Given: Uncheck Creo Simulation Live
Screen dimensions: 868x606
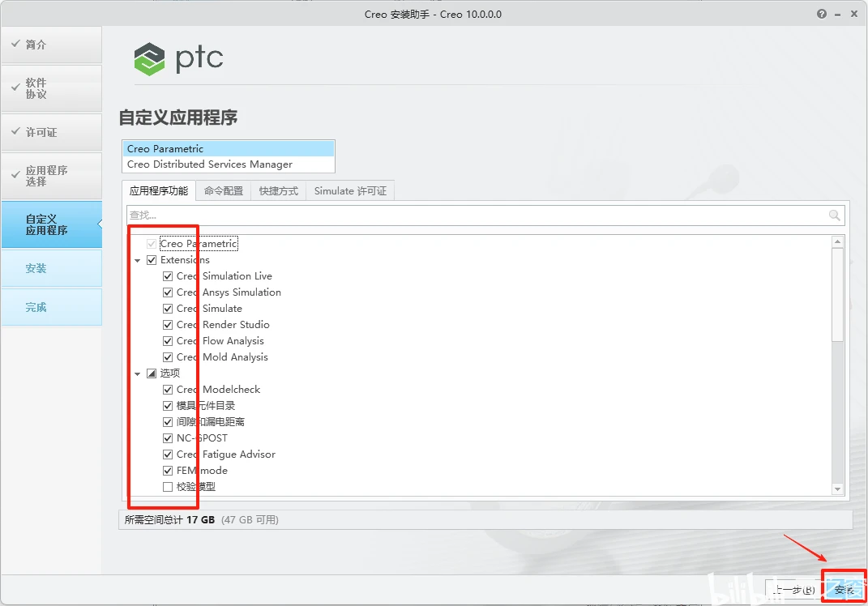Looking at the screenshot, I should click(167, 275).
